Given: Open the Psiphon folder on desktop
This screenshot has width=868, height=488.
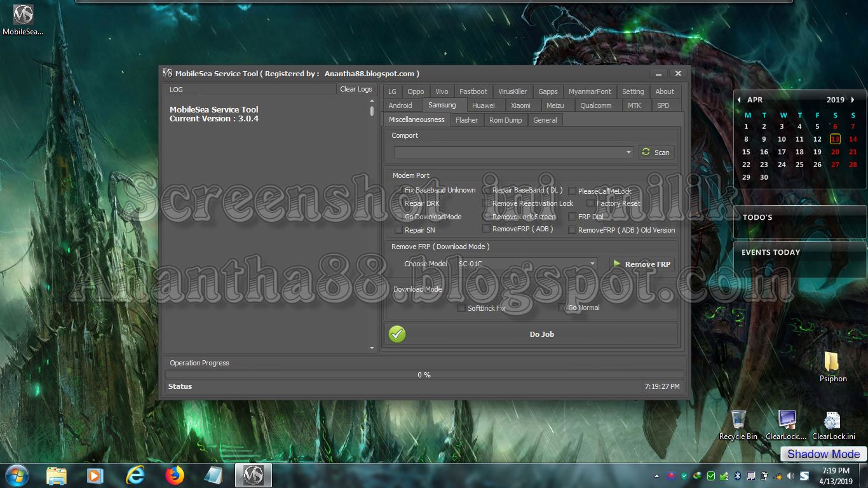Looking at the screenshot, I should coord(832,367).
